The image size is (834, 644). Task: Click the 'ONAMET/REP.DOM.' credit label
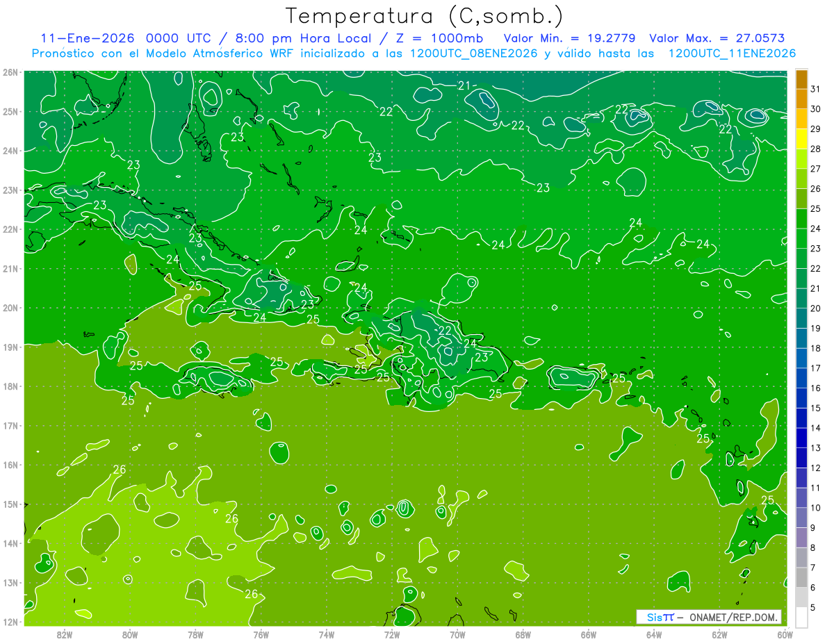coord(732,617)
